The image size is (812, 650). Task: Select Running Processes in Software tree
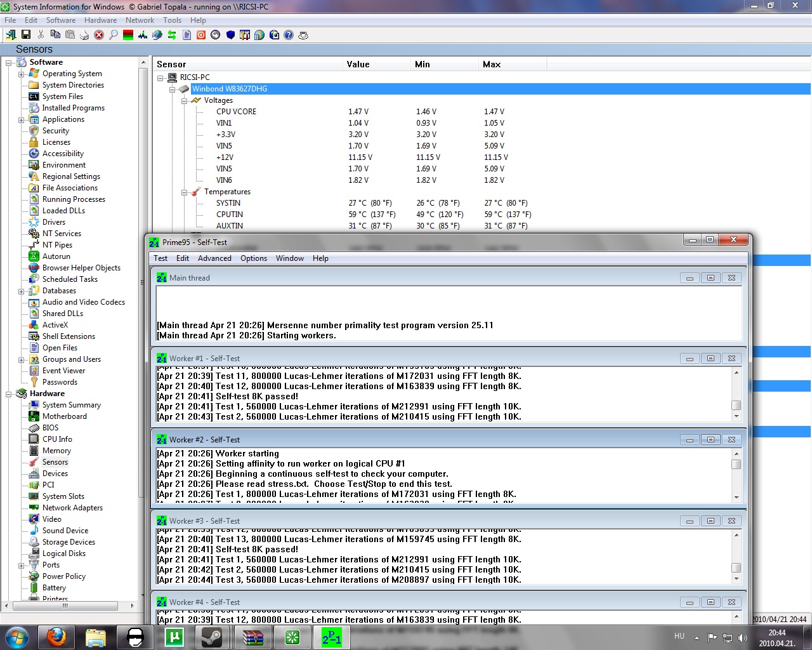coord(74,199)
